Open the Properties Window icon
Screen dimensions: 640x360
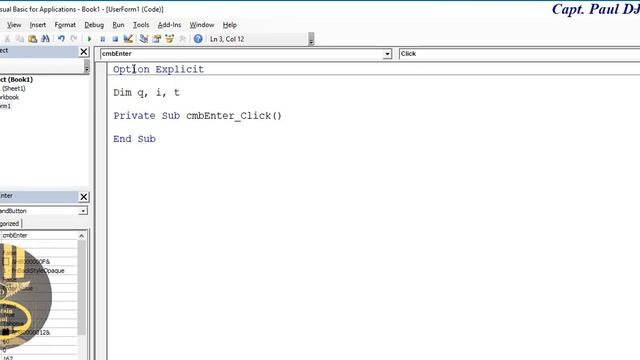(x=157, y=39)
